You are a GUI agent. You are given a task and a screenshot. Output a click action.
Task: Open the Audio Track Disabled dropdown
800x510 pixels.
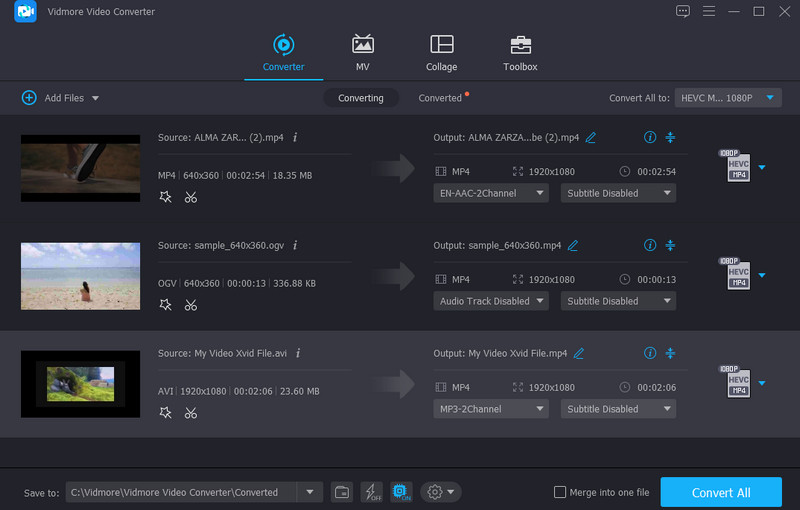pyautogui.click(x=491, y=301)
